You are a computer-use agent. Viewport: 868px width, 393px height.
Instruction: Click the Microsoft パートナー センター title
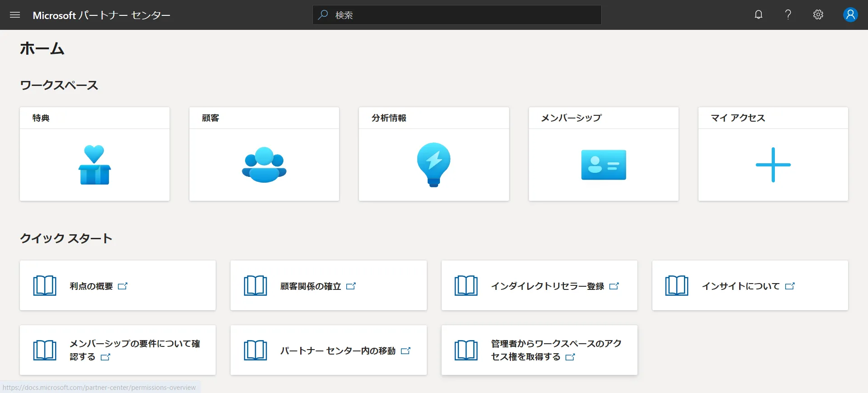coord(101,15)
